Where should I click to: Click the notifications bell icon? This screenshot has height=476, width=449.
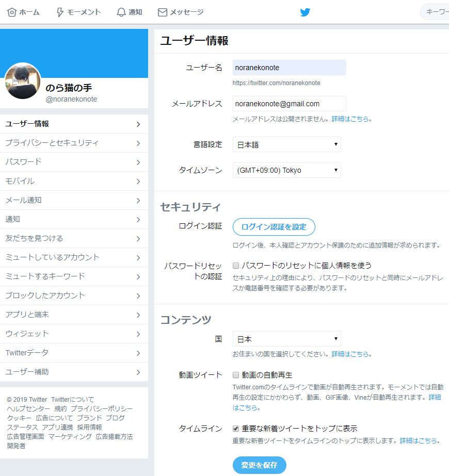pyautogui.click(x=121, y=12)
